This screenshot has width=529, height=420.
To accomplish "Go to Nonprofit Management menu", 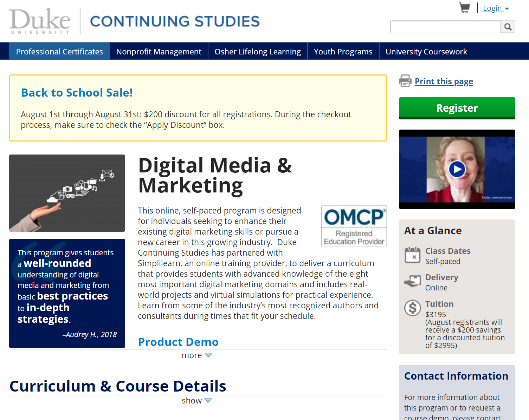I will pyautogui.click(x=159, y=51).
